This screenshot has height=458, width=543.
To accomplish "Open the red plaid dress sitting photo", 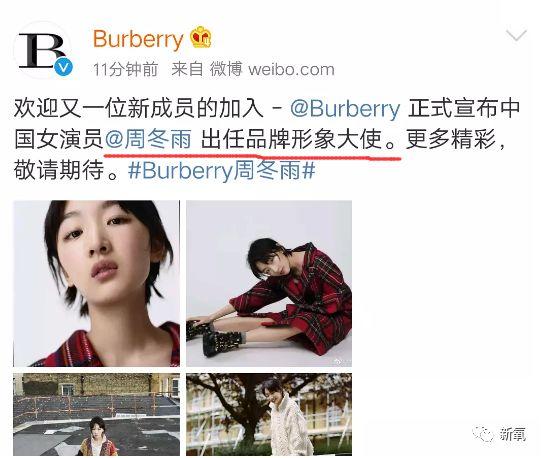I will [269, 283].
